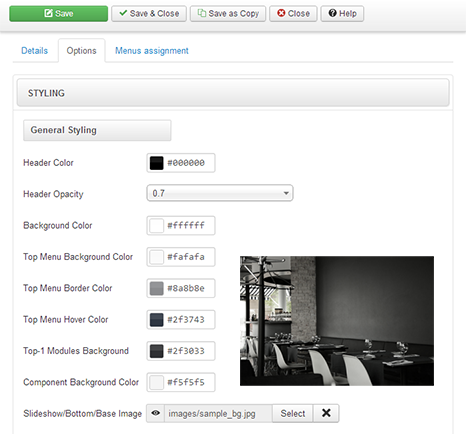Open the Top Menu Hover Color swatch
This screenshot has height=435, width=466.
156,320
